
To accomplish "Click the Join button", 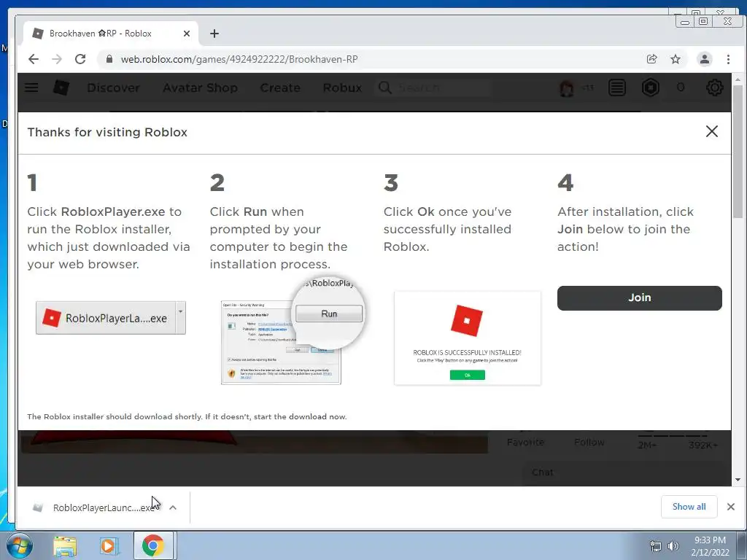I will click(639, 298).
